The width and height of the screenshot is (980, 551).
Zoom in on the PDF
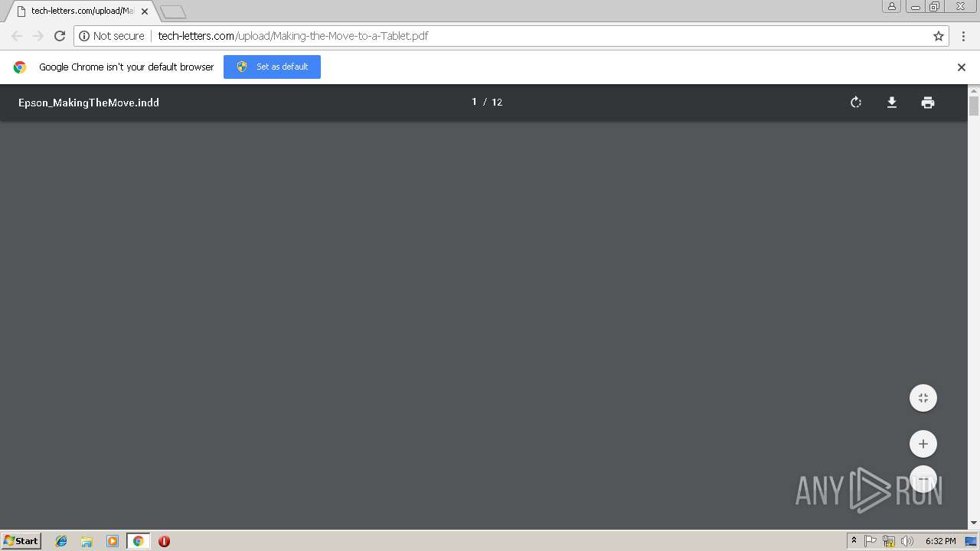click(923, 444)
